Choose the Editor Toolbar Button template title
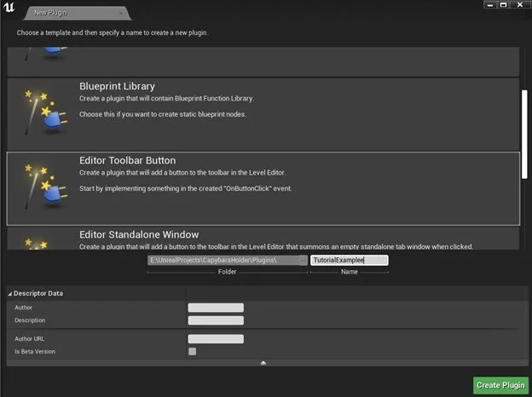Image resolution: width=532 pixels, height=397 pixels. pos(128,160)
